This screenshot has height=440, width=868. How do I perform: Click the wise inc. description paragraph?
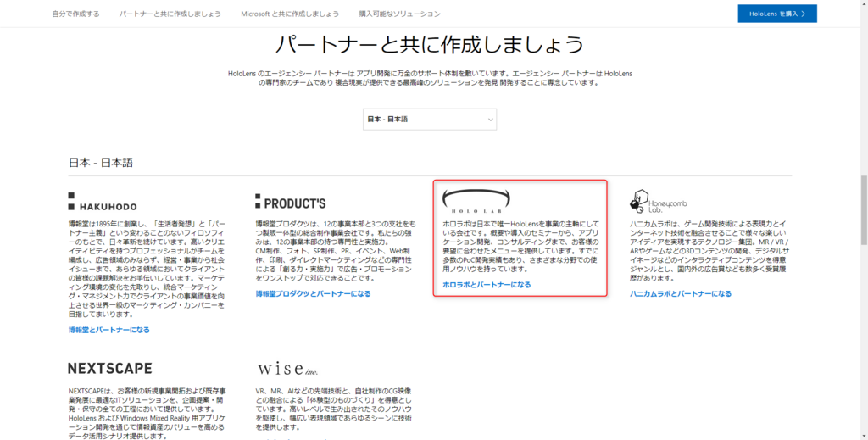click(334, 409)
